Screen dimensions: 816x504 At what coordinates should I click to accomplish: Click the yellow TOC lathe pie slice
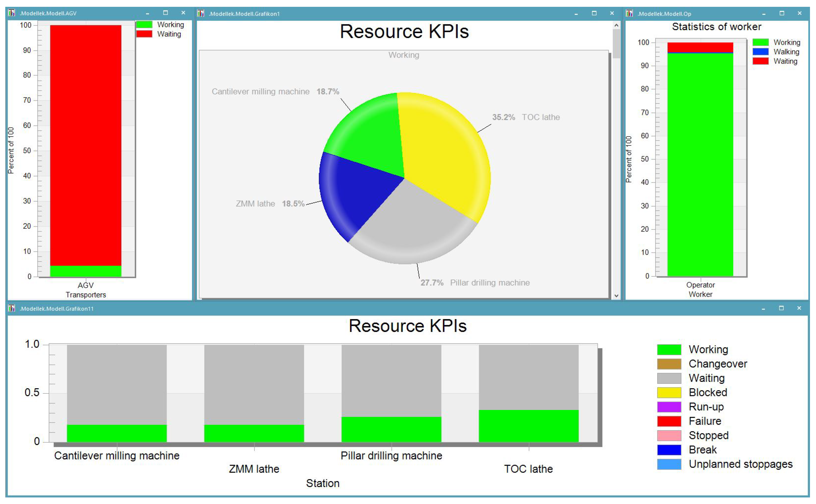point(443,153)
